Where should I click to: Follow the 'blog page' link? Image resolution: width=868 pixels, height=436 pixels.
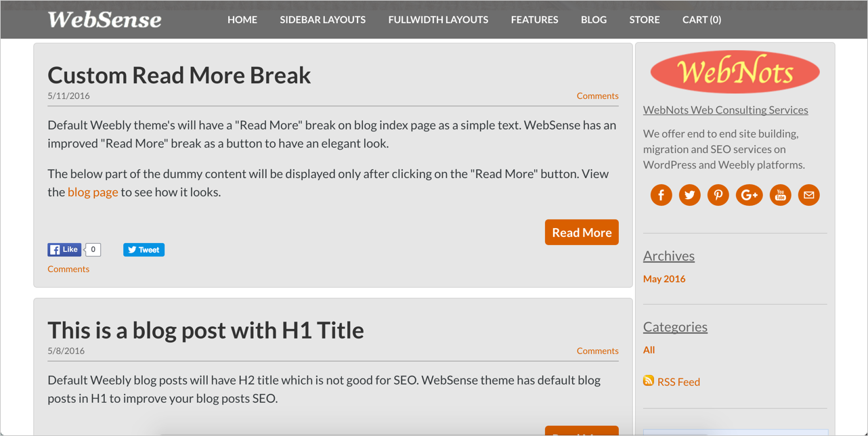(93, 192)
